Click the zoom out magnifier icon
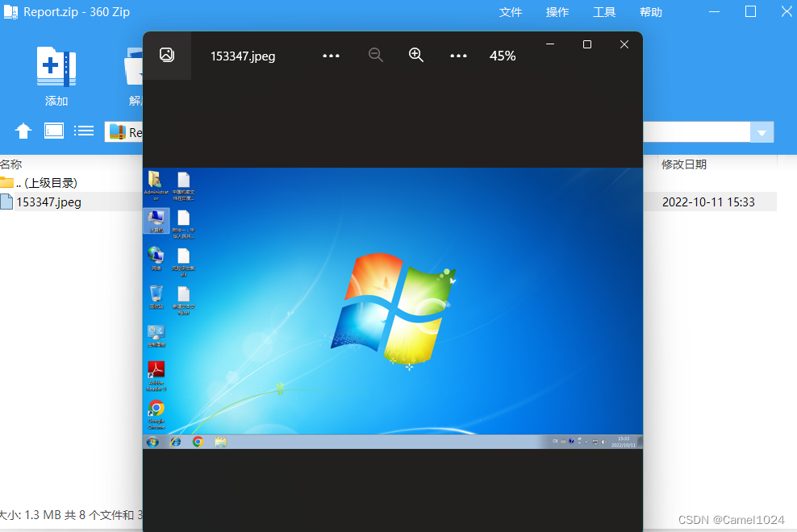The height and width of the screenshot is (532, 797). 376,55
